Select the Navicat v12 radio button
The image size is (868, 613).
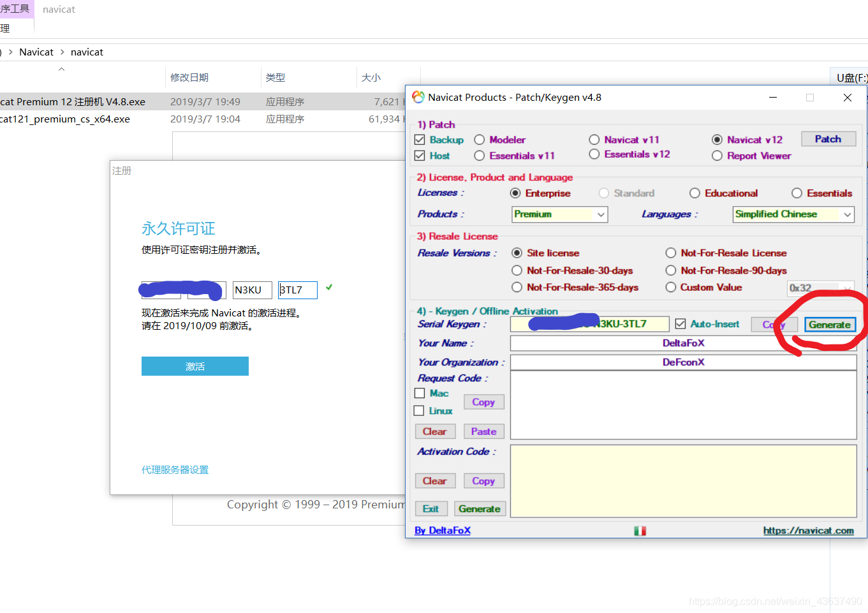[717, 140]
